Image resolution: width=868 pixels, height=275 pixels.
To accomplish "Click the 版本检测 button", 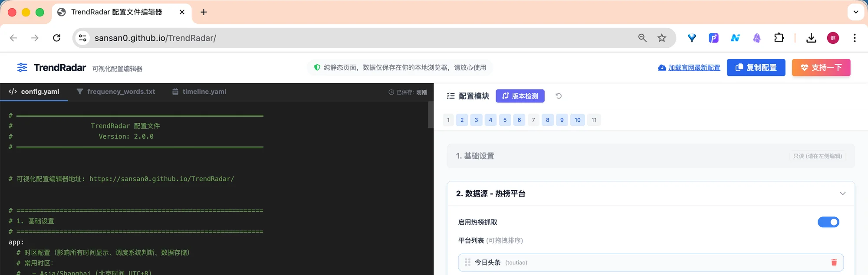I will click(520, 96).
